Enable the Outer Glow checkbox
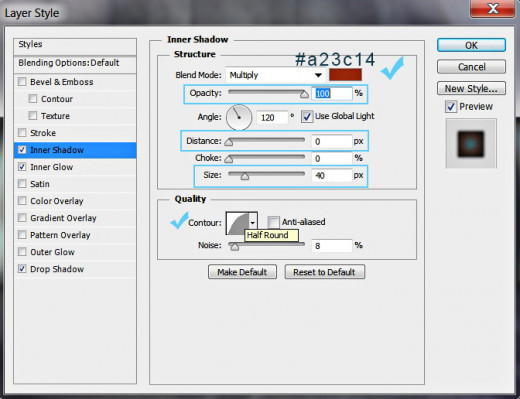520x399 pixels. pyautogui.click(x=22, y=252)
